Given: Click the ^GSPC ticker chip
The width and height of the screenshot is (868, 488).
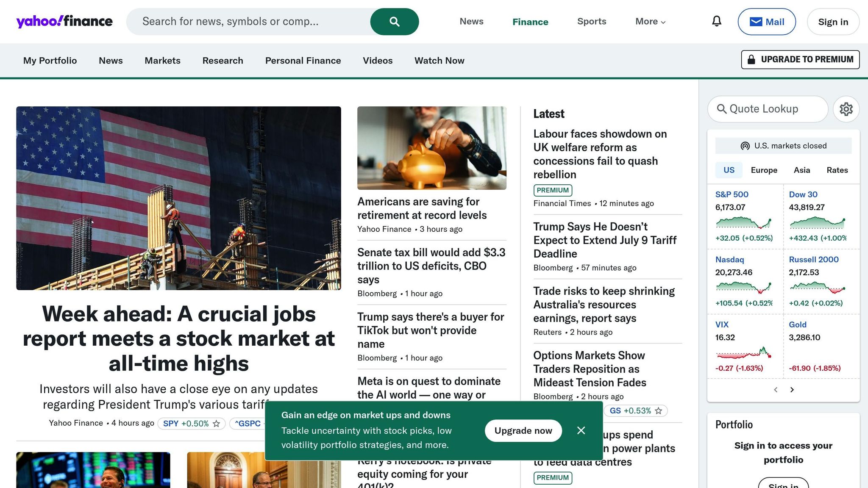Looking at the screenshot, I should (x=248, y=424).
